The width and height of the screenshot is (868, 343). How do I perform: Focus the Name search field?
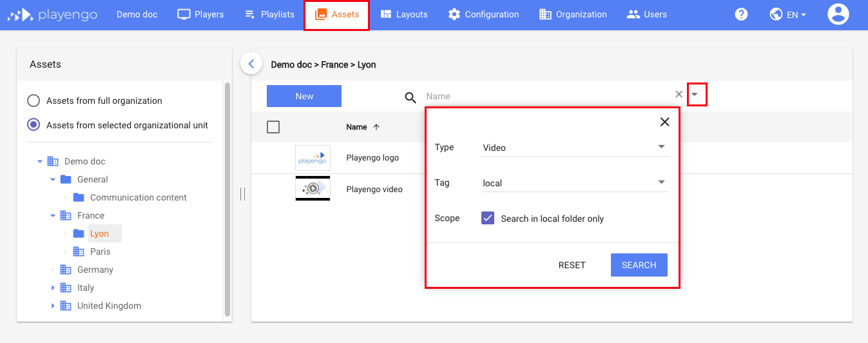(548, 96)
